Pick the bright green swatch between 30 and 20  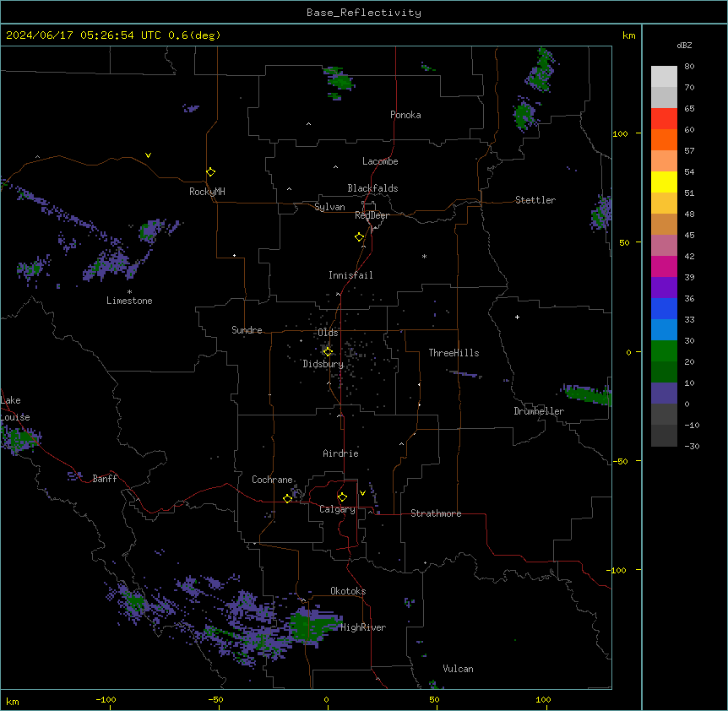pyautogui.click(x=664, y=351)
